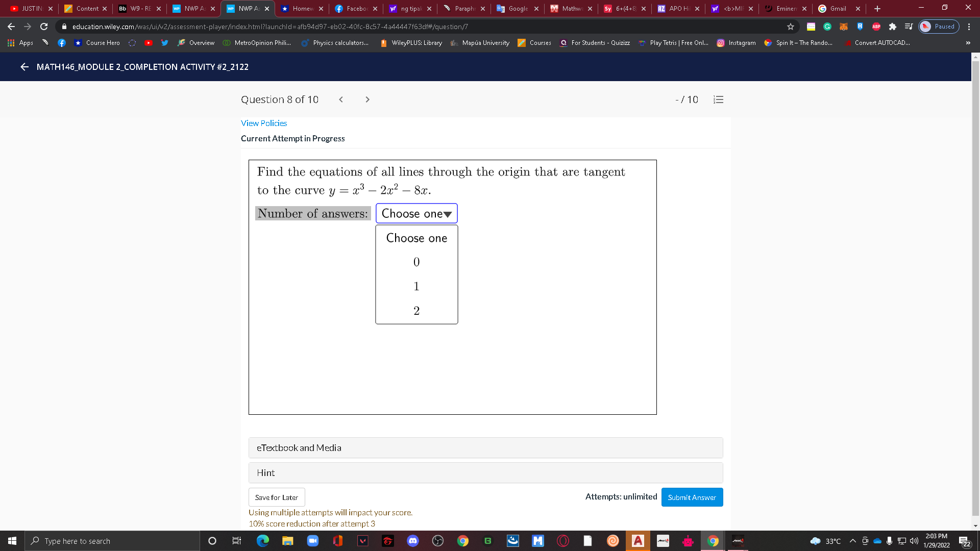The width and height of the screenshot is (980, 551).
Task: Open the MetaMask fox extension icon
Action: tap(843, 27)
